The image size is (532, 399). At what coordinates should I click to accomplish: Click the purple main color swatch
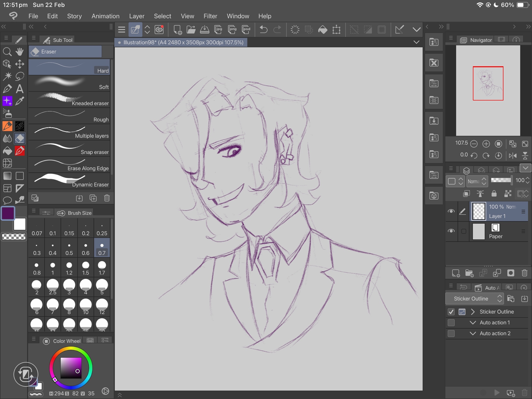[x=8, y=213]
